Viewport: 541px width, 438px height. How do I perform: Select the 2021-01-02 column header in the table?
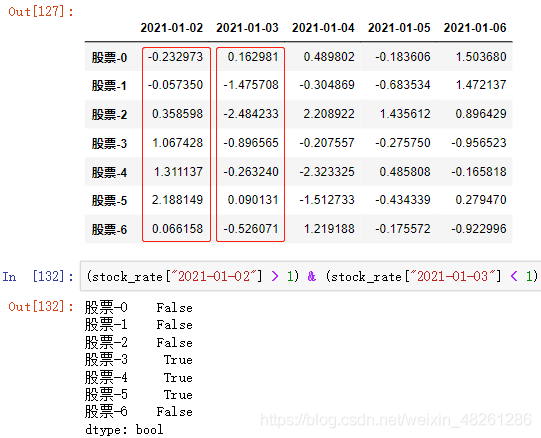[x=172, y=28]
